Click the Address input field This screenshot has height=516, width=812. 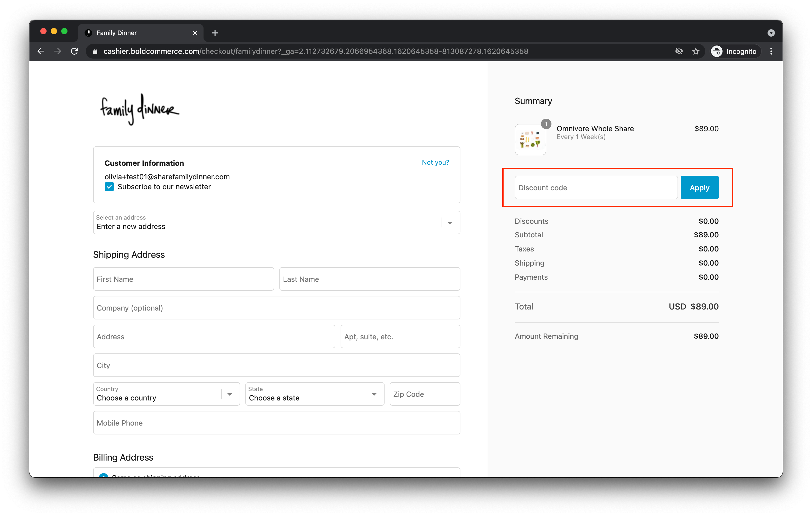click(214, 337)
